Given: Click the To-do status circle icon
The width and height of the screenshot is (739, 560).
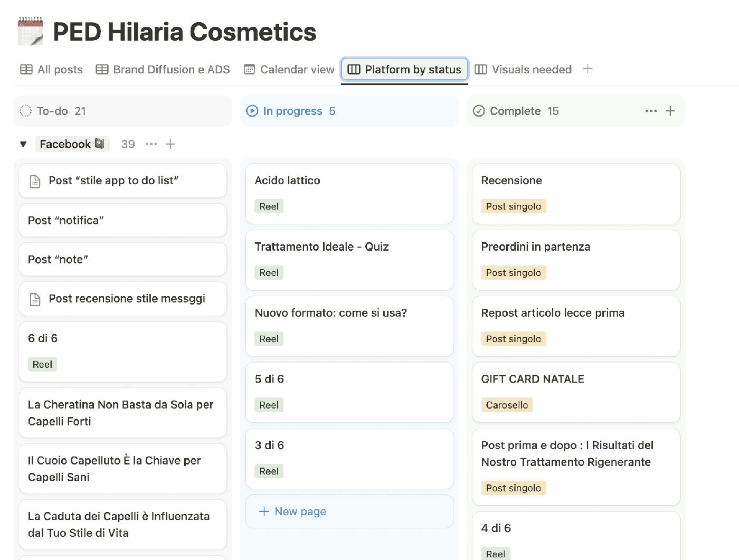Looking at the screenshot, I should click(25, 111).
